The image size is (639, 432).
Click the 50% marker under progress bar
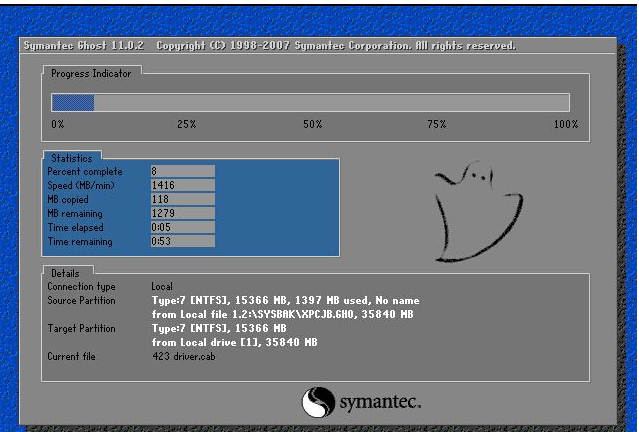tap(312, 124)
